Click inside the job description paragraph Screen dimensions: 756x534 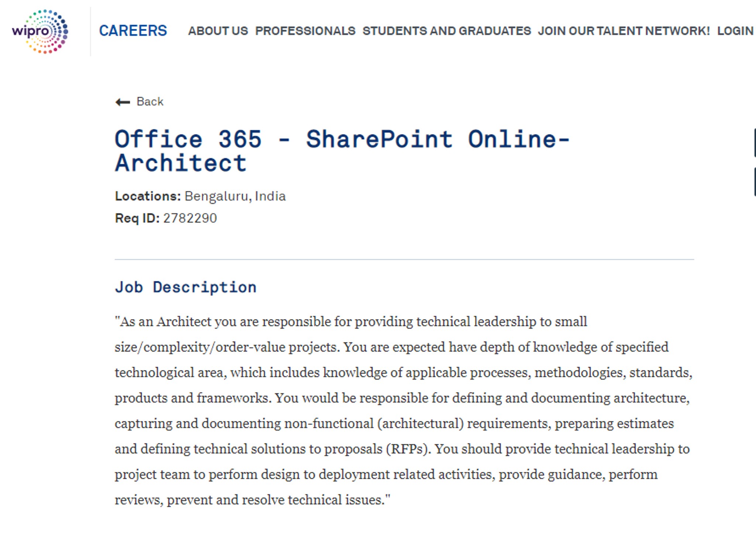tap(404, 411)
